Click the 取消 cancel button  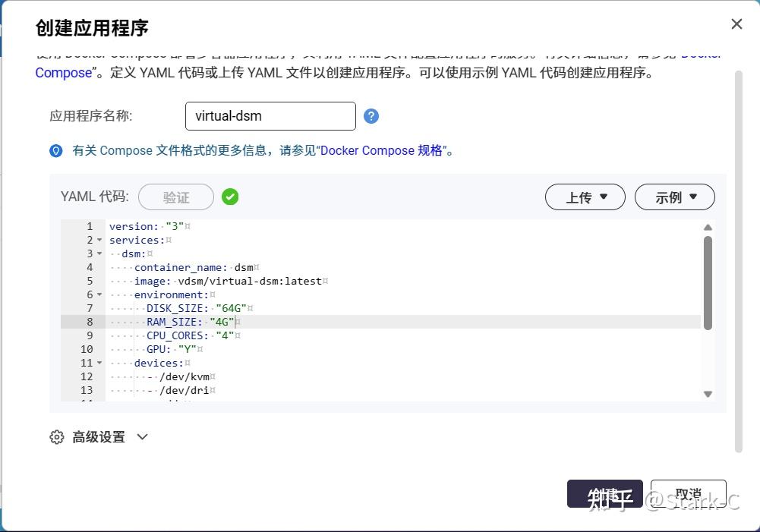coord(688,493)
